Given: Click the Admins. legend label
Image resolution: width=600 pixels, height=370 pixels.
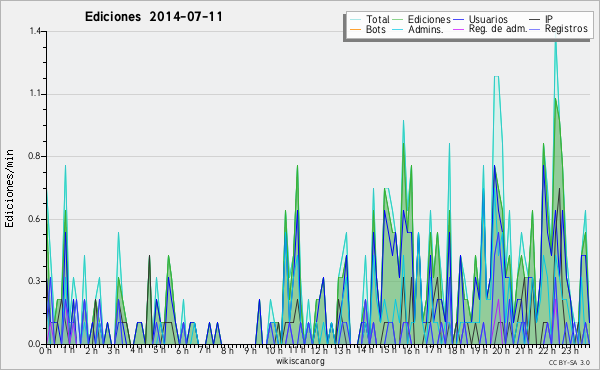Looking at the screenshot, I should tap(426, 29).
